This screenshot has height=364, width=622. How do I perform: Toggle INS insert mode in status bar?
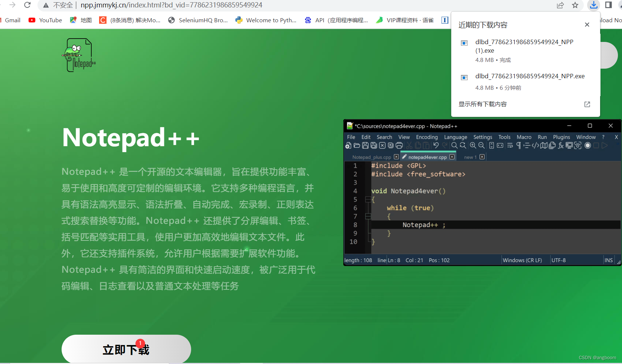tap(609, 260)
